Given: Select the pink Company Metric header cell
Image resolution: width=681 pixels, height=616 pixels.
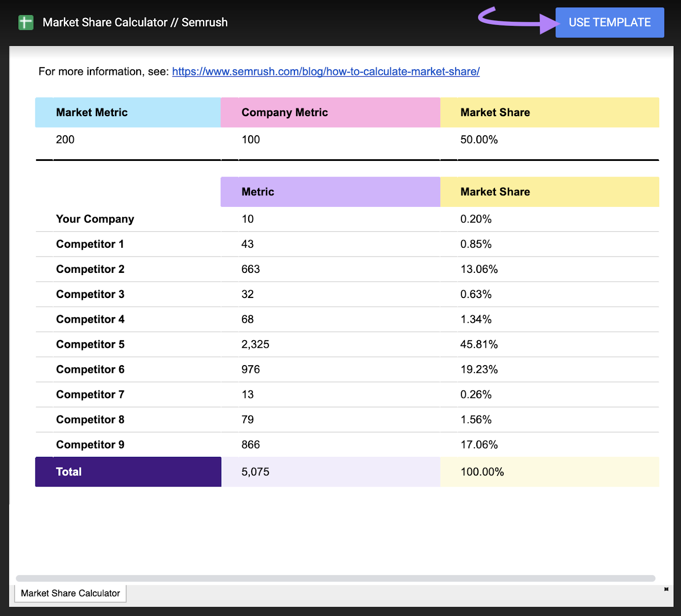Looking at the screenshot, I should pyautogui.click(x=330, y=112).
